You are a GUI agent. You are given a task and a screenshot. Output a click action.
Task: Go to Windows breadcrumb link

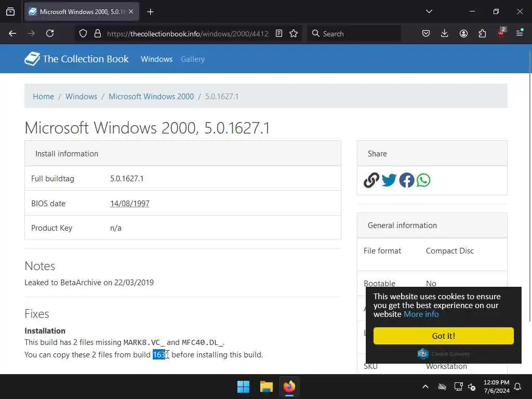tap(82, 96)
